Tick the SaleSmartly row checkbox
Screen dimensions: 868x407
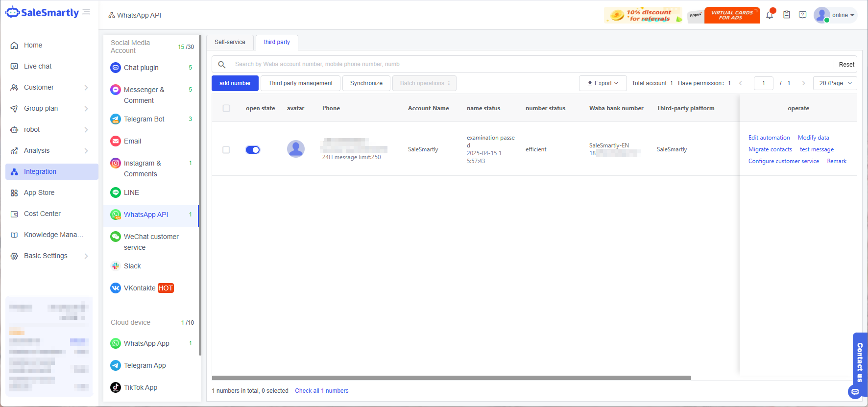tap(226, 150)
